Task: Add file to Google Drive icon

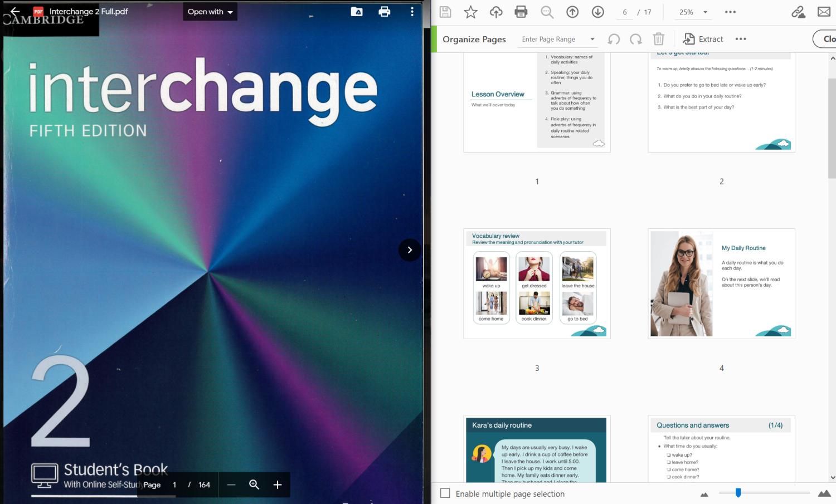Action: (x=357, y=12)
